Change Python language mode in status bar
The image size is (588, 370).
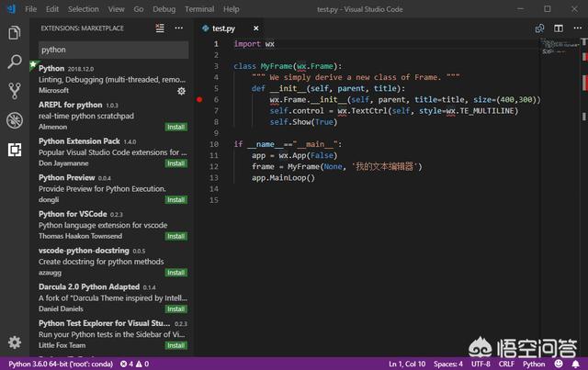pyautogui.click(x=534, y=364)
